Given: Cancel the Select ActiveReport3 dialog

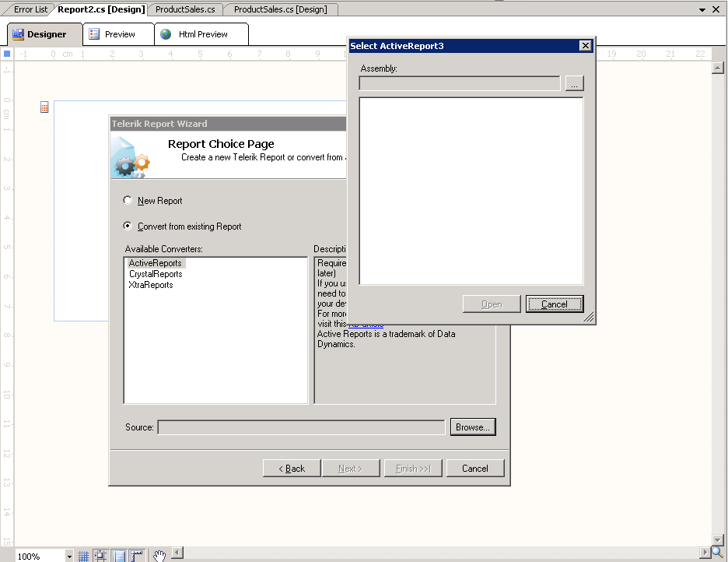Looking at the screenshot, I should point(555,304).
